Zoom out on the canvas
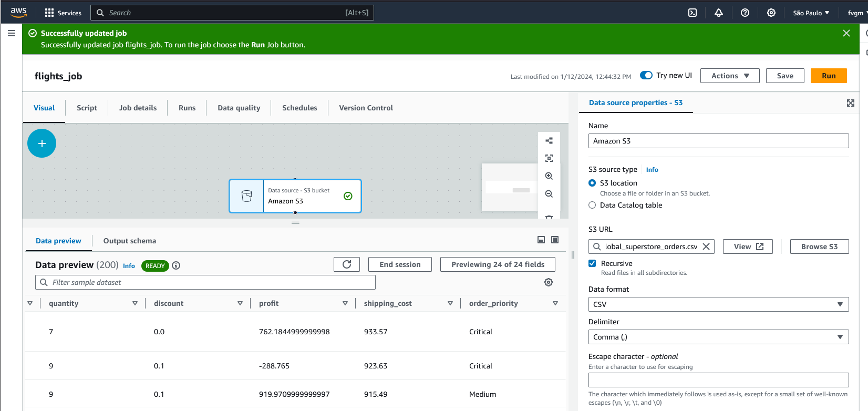Image resolution: width=868 pixels, height=411 pixels. click(x=549, y=194)
